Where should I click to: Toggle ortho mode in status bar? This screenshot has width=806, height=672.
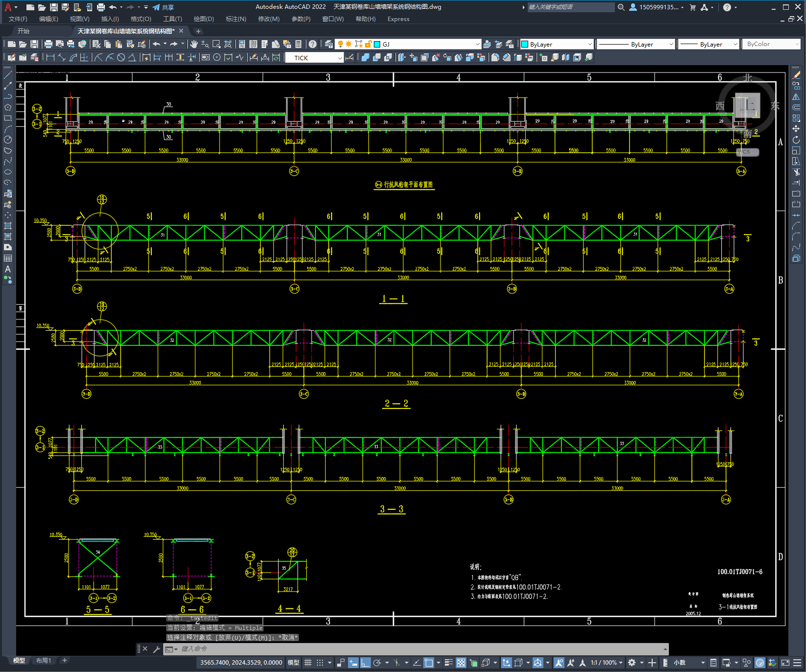pos(365,663)
